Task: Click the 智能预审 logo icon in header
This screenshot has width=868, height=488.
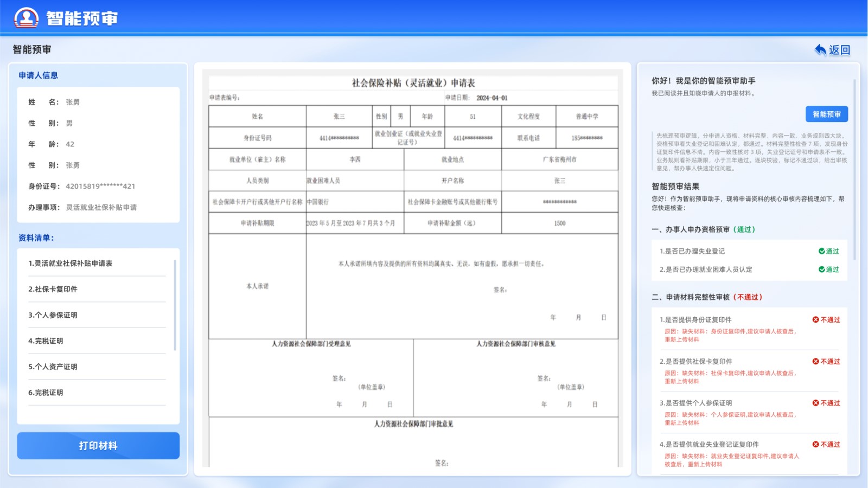Action: 26,17
